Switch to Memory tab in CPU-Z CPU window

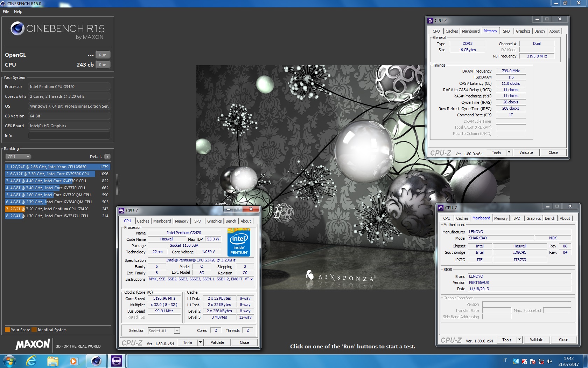click(x=182, y=221)
